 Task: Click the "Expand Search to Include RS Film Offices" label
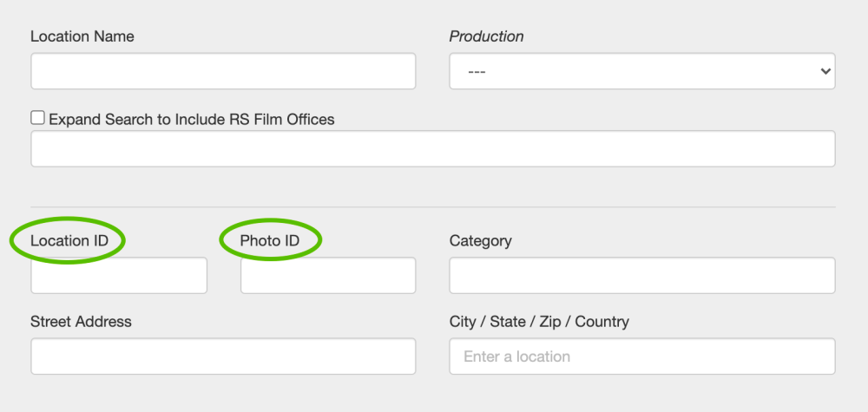pyautogui.click(x=191, y=119)
